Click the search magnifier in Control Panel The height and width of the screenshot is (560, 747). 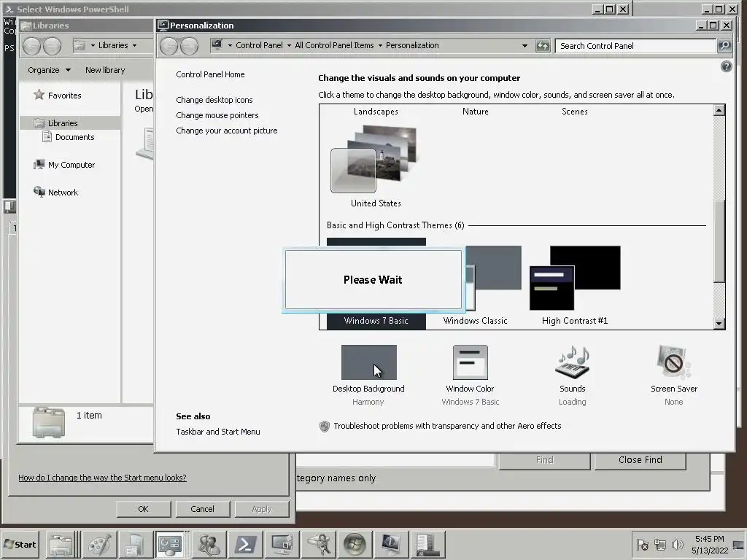724,46
